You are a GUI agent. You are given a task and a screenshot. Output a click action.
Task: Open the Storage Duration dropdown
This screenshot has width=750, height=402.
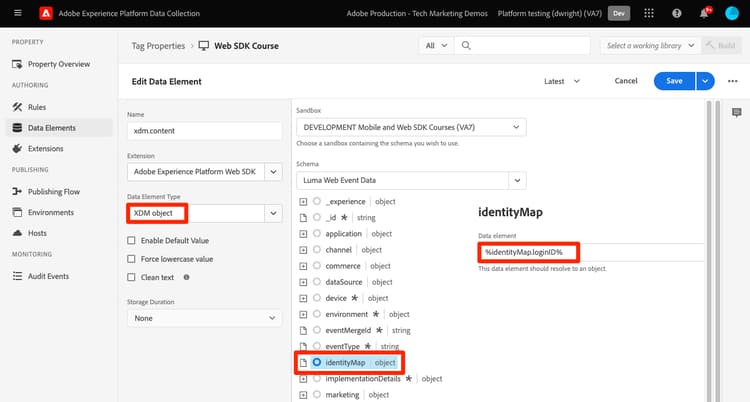(205, 318)
